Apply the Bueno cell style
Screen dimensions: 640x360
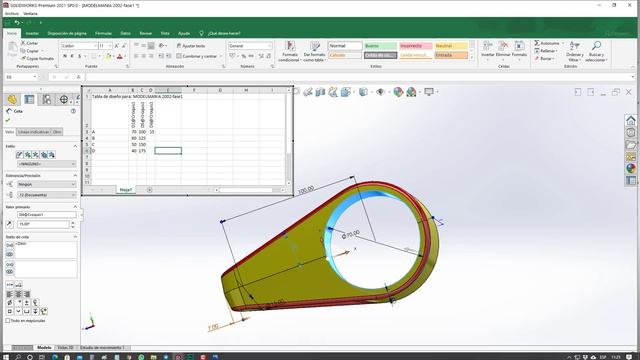[x=380, y=46]
